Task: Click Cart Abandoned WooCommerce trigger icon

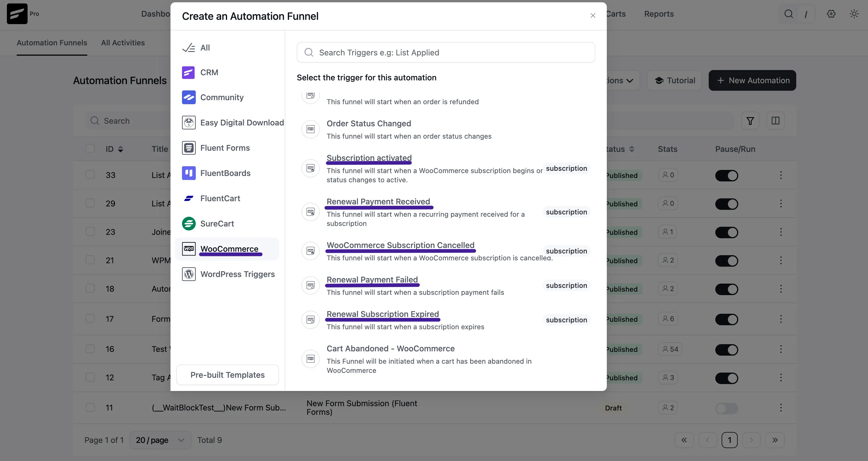Action: point(310,359)
